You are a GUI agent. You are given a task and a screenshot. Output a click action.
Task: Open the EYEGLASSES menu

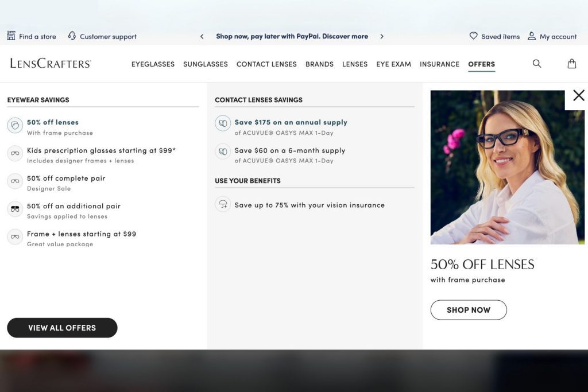click(x=153, y=64)
